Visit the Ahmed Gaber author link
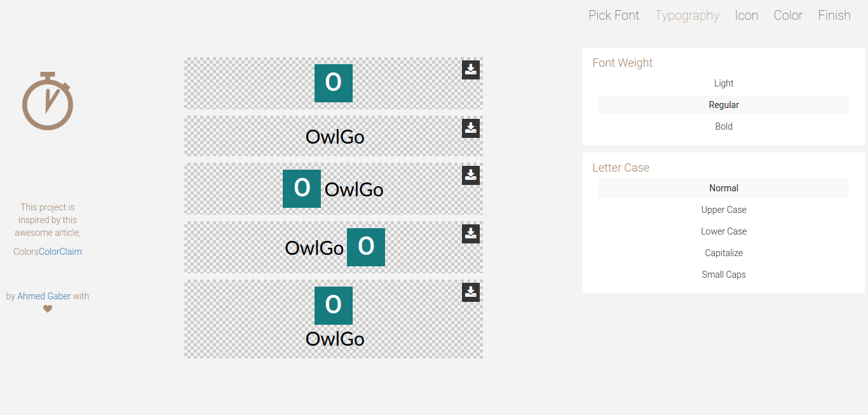The height and width of the screenshot is (415, 868). tap(44, 296)
